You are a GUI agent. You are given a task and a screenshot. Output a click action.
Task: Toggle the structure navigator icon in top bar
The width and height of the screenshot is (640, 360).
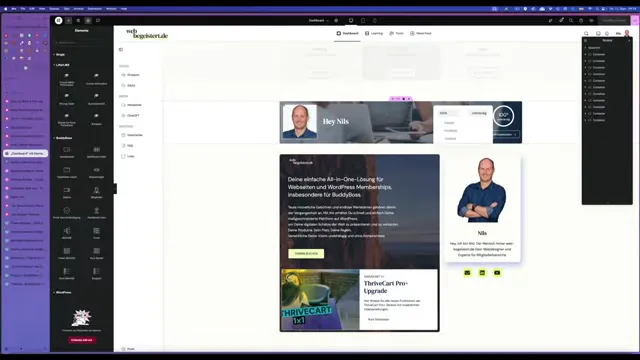tap(88, 20)
